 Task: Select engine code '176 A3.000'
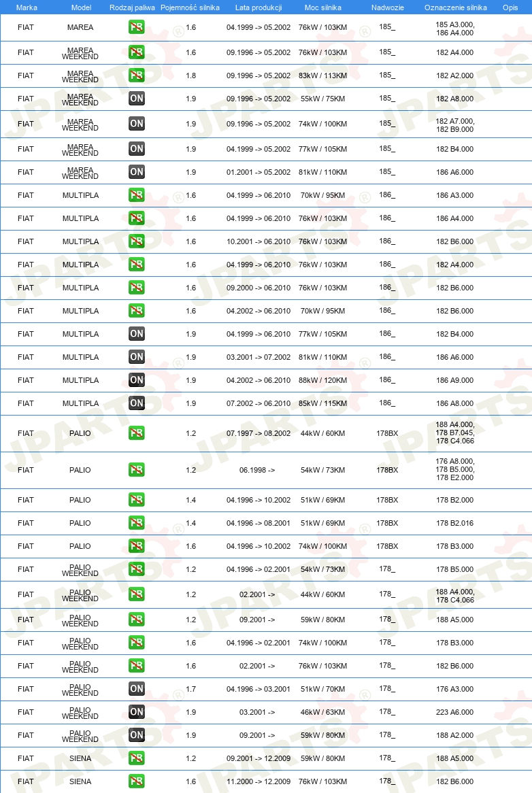455,689
